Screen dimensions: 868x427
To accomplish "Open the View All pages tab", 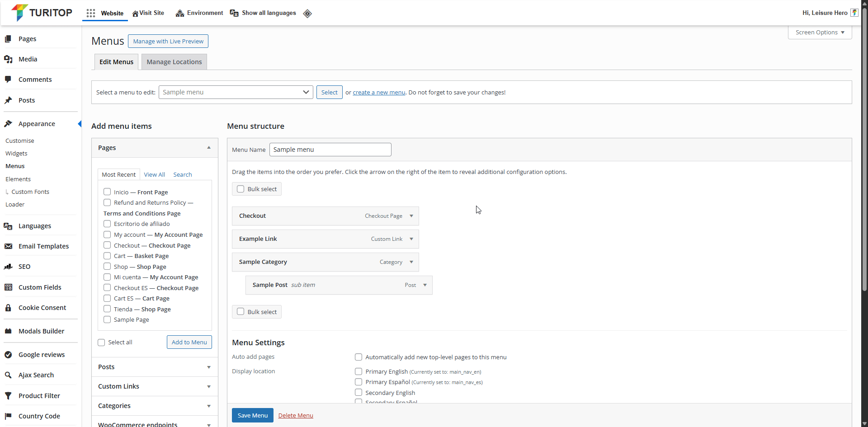I will 154,175.
